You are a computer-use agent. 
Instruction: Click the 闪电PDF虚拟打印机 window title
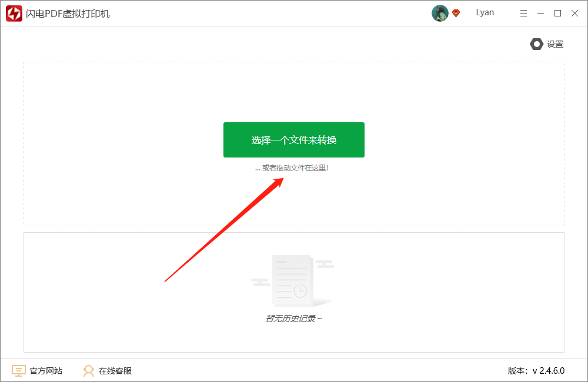[x=68, y=14]
